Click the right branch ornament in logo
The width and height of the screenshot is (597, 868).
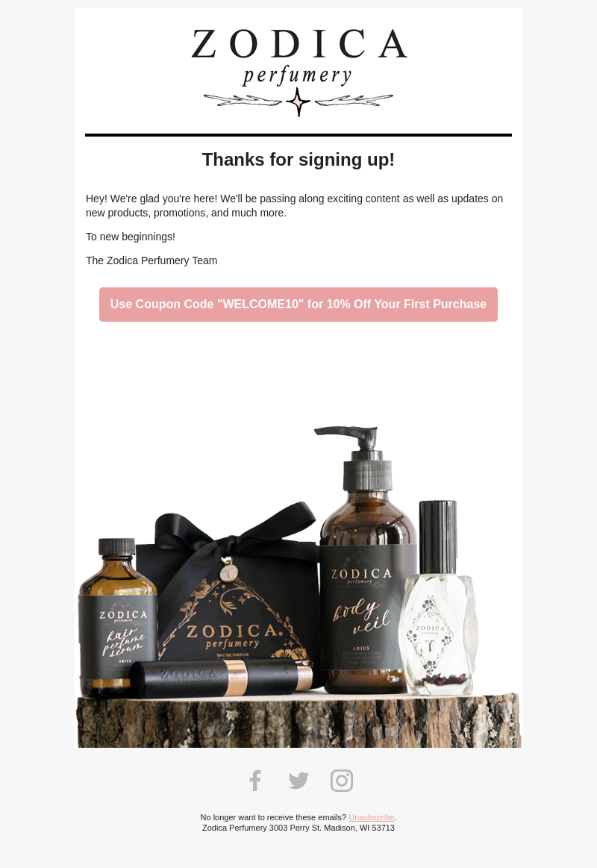click(x=354, y=100)
